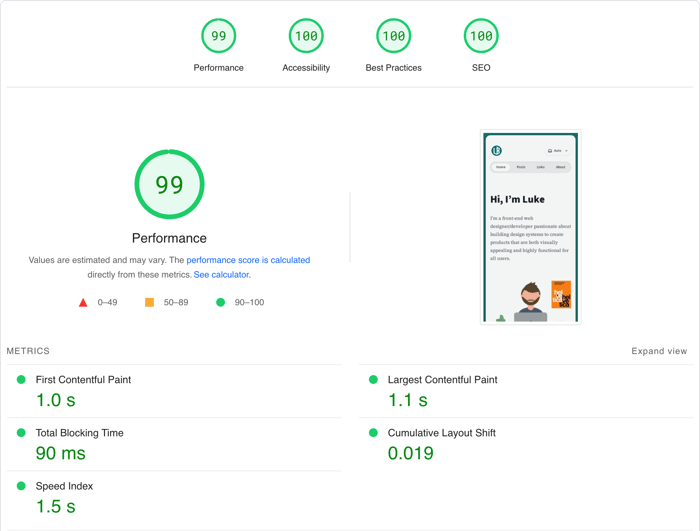This screenshot has height=531, width=700.
Task: Click the Best Practices 100 score gauge
Action: click(x=393, y=36)
